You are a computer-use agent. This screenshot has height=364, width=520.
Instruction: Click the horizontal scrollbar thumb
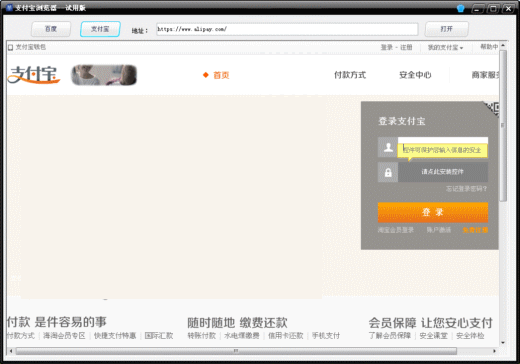[236, 351]
